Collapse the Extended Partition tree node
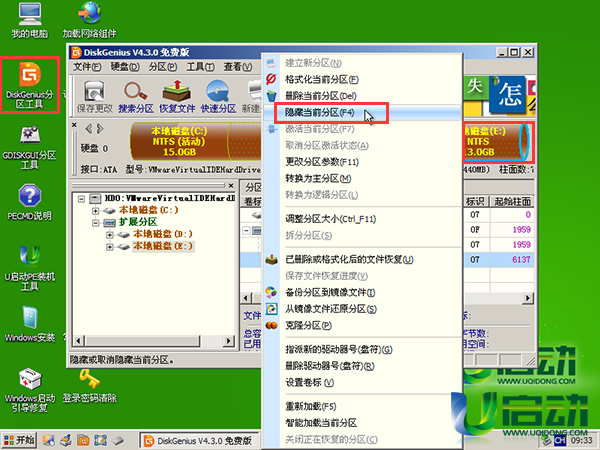This screenshot has height=450, width=600. tap(95, 222)
